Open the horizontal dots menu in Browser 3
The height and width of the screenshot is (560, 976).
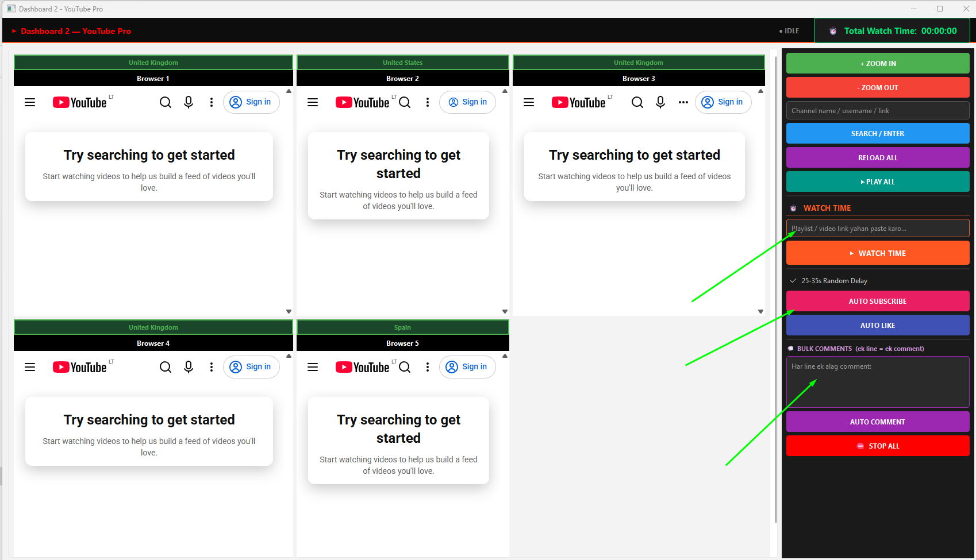(x=683, y=102)
